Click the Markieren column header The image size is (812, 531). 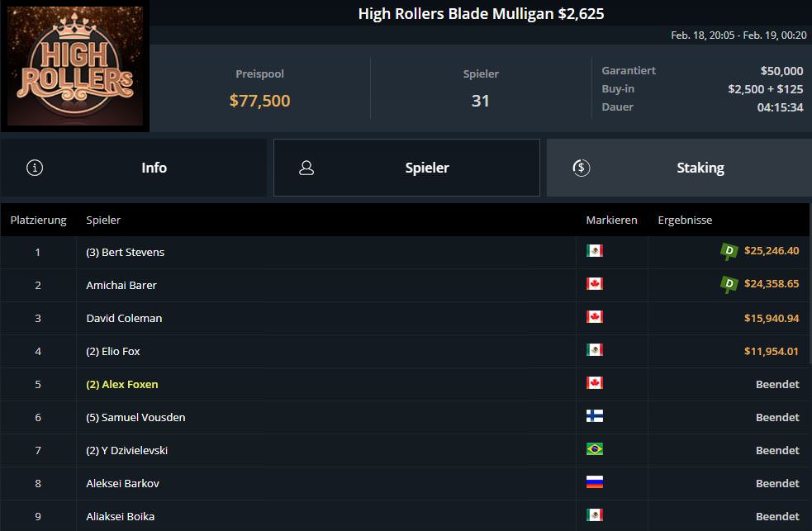tap(611, 220)
